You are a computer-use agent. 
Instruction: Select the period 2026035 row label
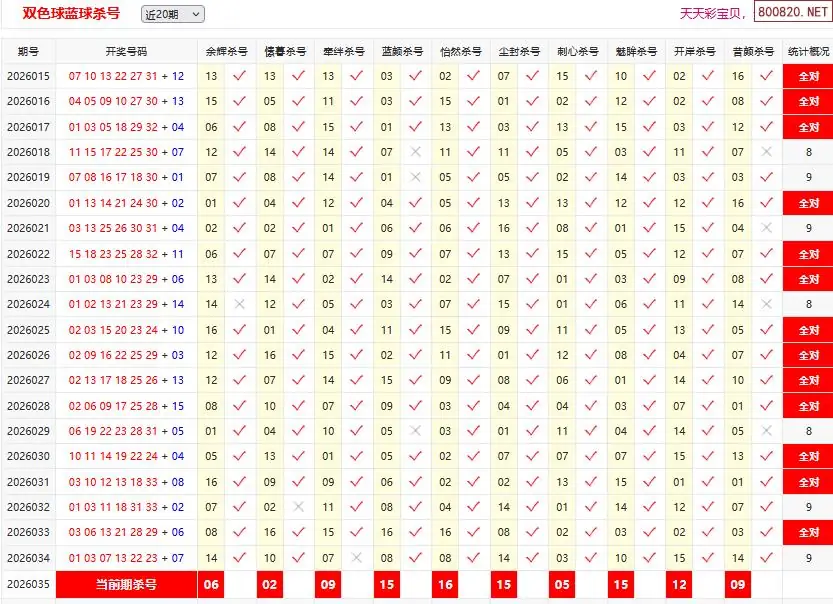[28, 584]
